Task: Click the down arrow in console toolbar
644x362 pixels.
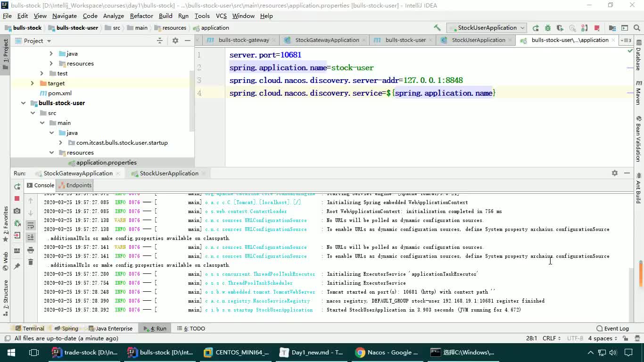Action: (x=31, y=213)
